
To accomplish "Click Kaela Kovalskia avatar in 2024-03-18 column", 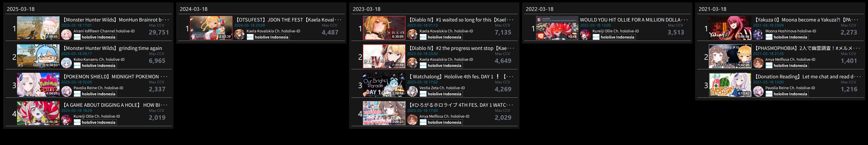I will (239, 34).
